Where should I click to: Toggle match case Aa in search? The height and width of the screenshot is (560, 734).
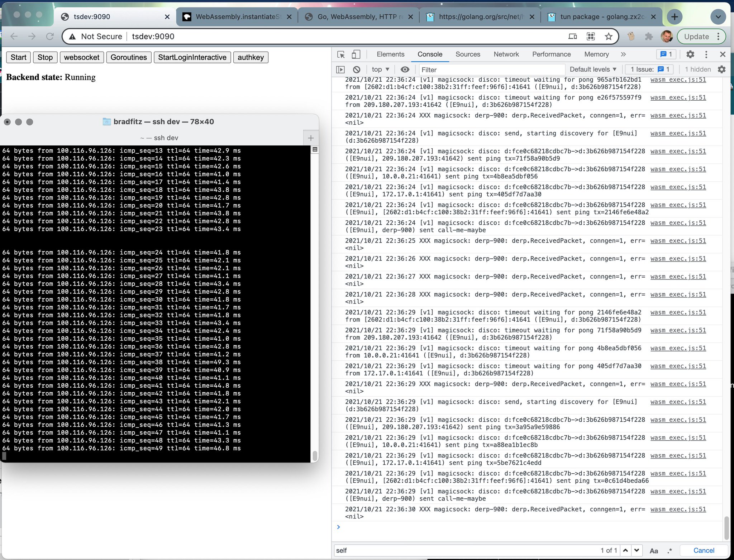point(653,551)
